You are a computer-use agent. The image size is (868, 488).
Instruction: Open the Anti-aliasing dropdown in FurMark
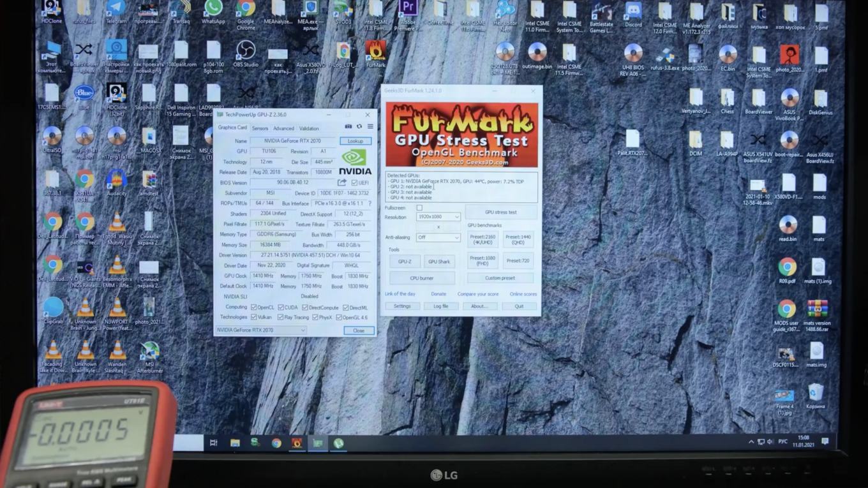click(x=438, y=237)
